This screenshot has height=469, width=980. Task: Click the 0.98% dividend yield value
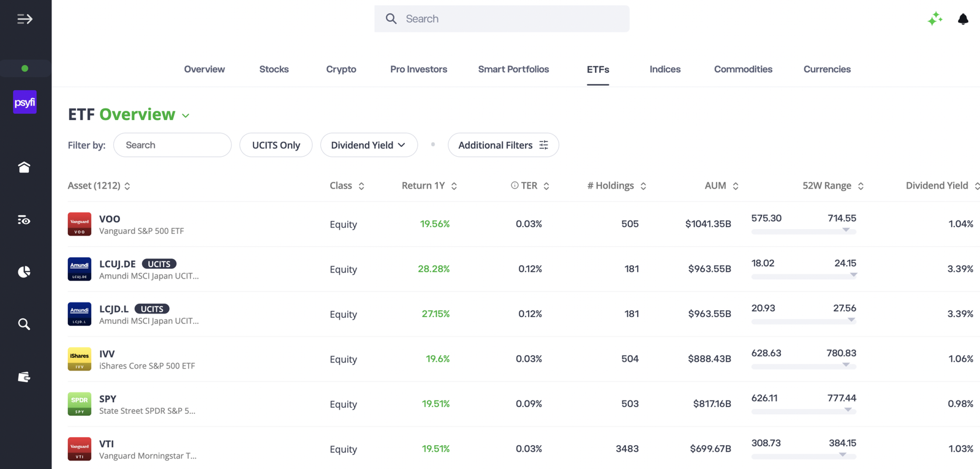pyautogui.click(x=960, y=403)
